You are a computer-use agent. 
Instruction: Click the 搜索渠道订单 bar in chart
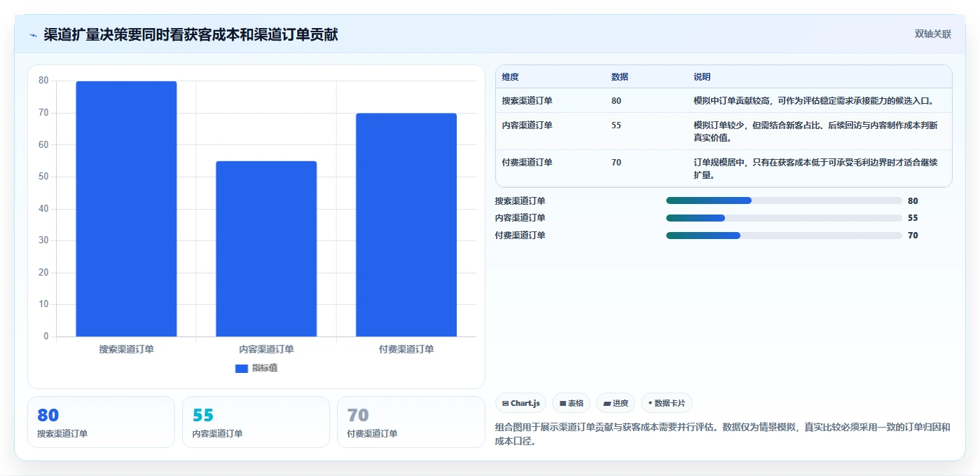126,209
